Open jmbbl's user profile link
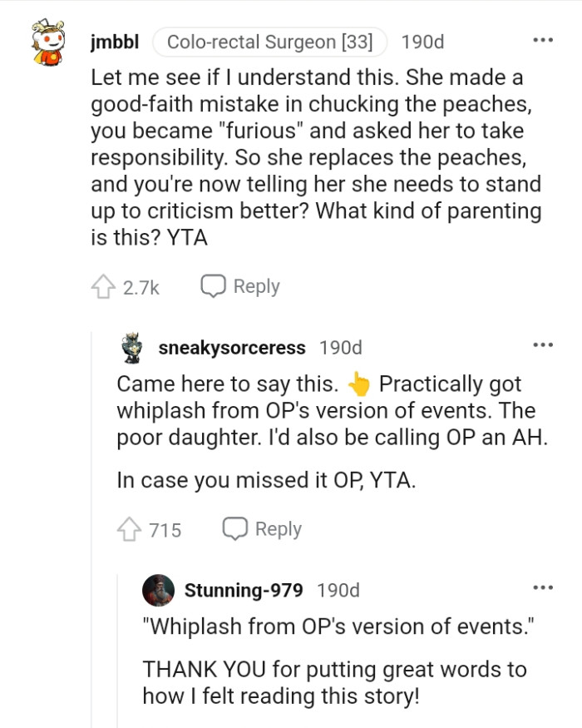Screen dimensions: 582x728 (113, 41)
